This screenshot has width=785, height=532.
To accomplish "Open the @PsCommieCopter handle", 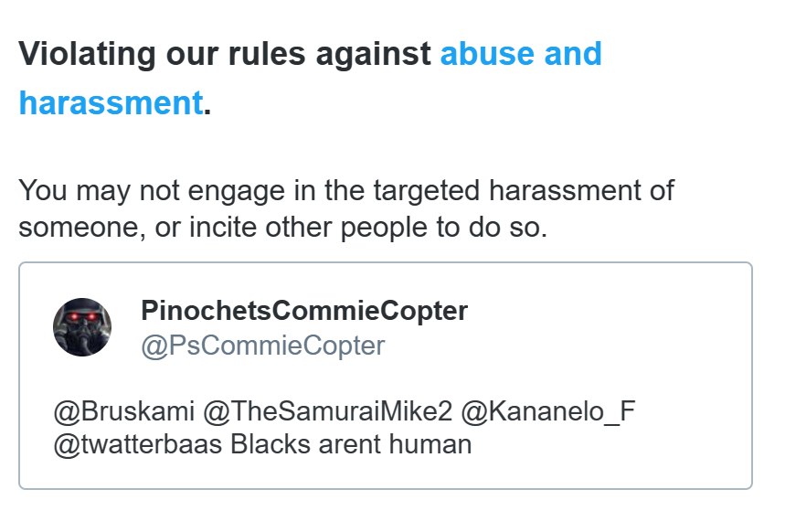I will (x=263, y=346).
